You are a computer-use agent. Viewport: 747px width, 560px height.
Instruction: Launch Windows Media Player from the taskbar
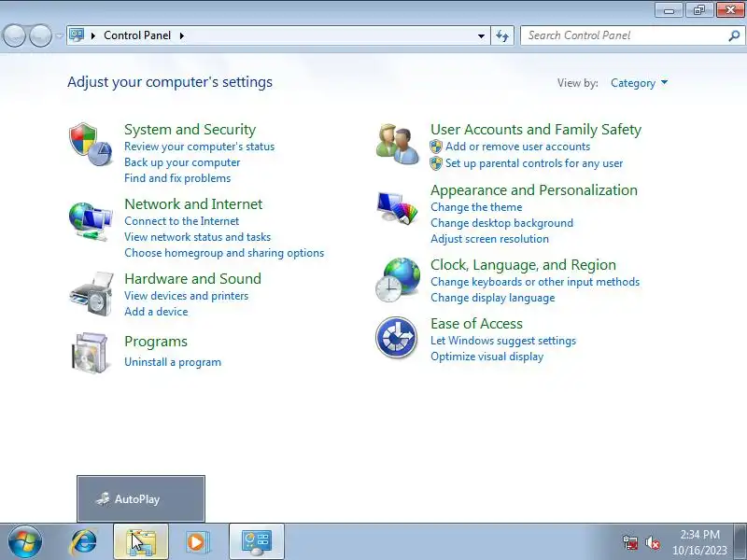(x=196, y=541)
